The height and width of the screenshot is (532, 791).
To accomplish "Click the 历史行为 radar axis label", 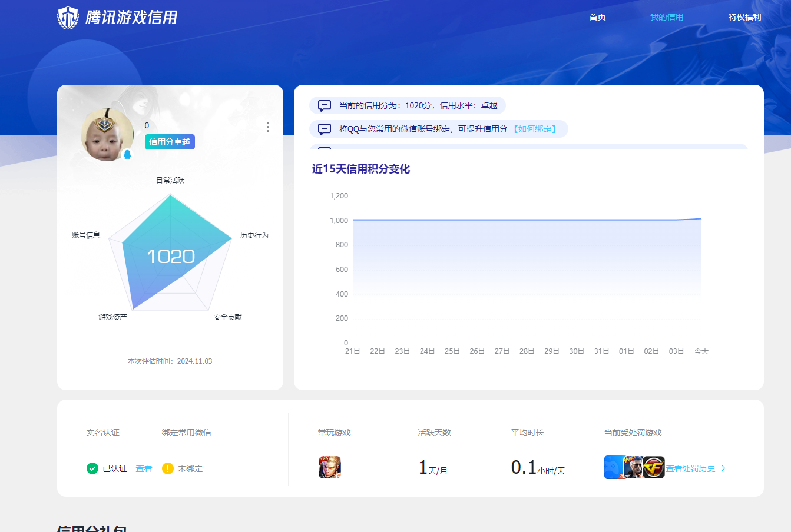I will (x=254, y=235).
